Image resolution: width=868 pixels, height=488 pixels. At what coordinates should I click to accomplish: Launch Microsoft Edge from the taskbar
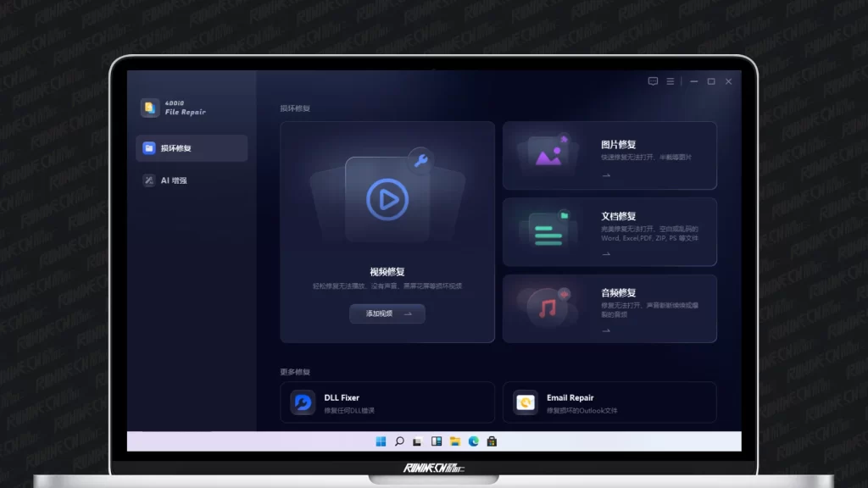(x=474, y=441)
